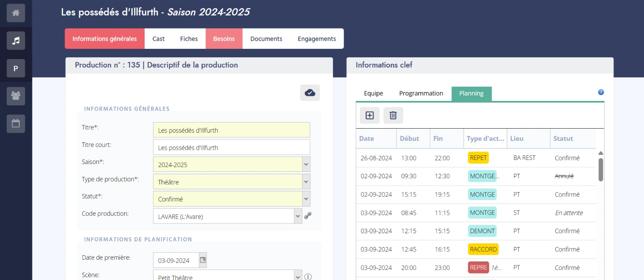The image size is (644, 280).
Task: Click the P icon in the sidebar
Action: point(16,68)
